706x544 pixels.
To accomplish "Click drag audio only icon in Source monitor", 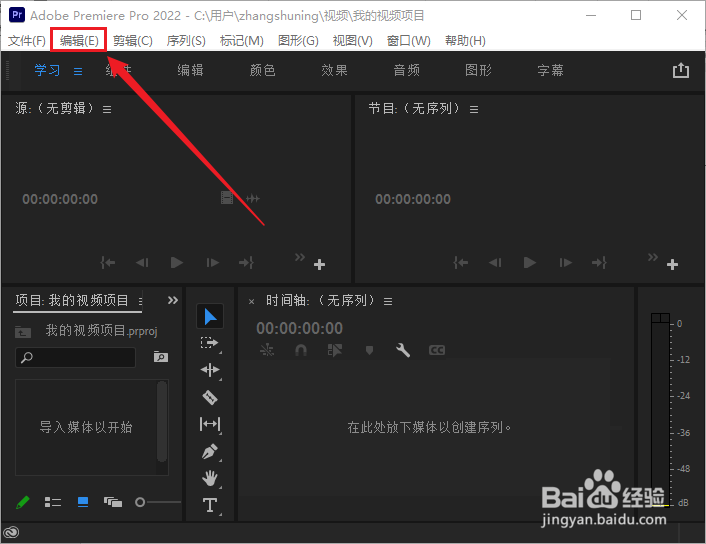I will (253, 198).
